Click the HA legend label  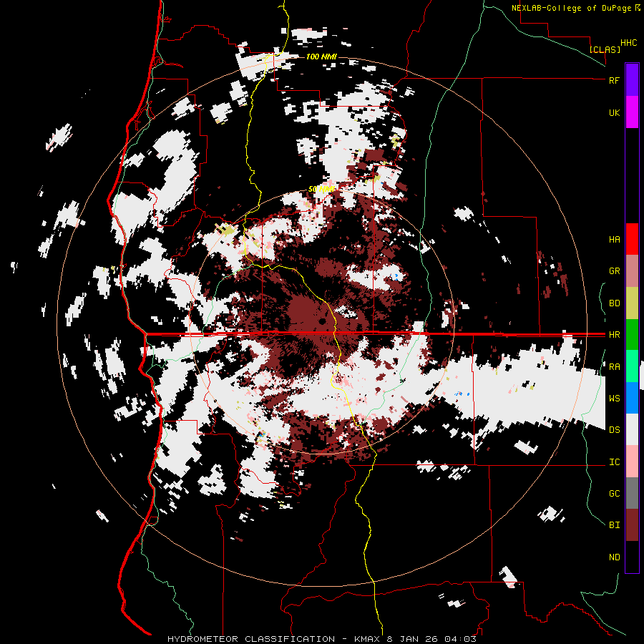[x=614, y=240]
